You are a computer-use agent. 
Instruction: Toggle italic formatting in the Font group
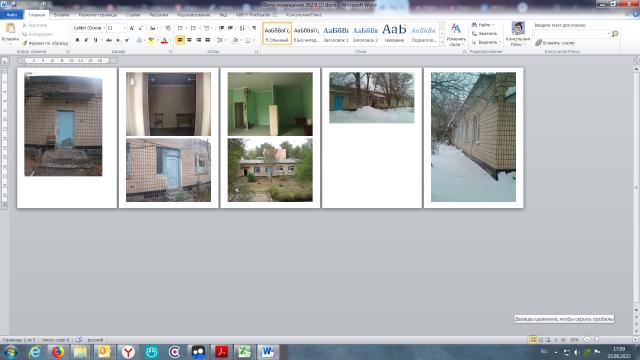tap(86, 40)
